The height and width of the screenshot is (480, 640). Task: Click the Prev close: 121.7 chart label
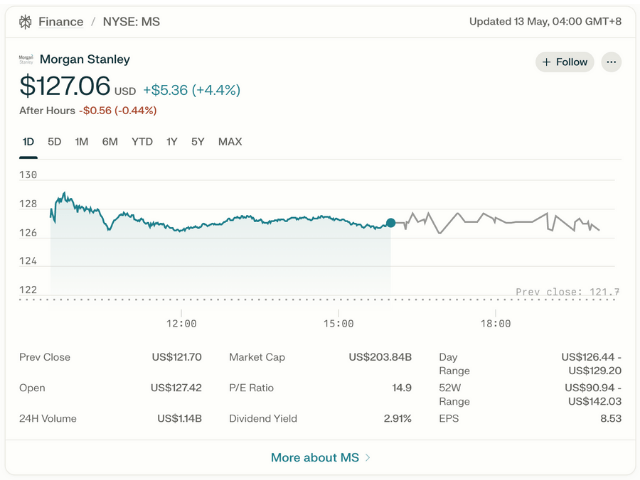pos(567,292)
